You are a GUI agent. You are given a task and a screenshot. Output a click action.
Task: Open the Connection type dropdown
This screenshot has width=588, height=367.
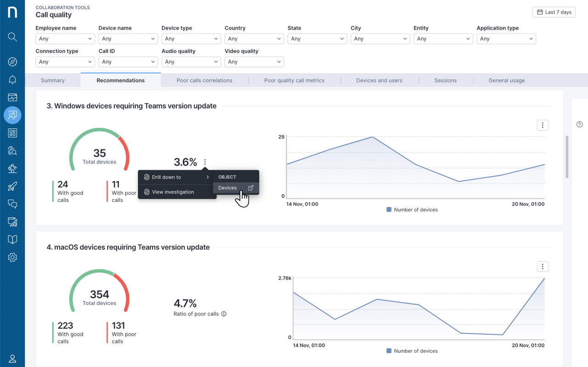[x=65, y=62]
